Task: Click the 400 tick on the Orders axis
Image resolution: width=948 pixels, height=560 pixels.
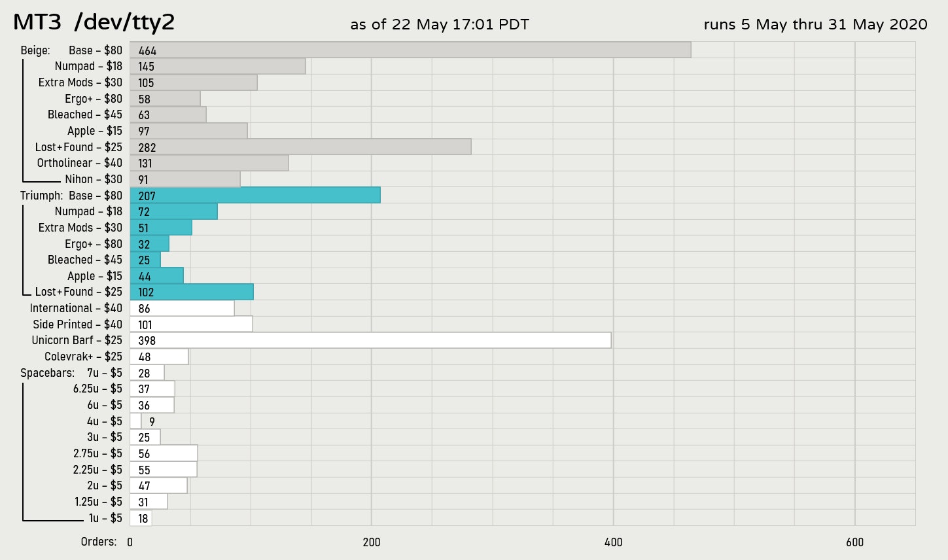Action: coord(613,542)
